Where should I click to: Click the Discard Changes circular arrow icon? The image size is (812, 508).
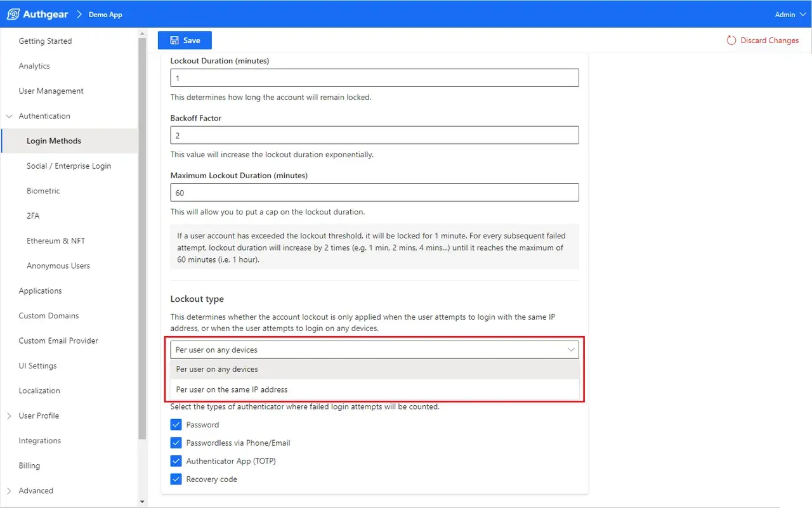(x=731, y=40)
